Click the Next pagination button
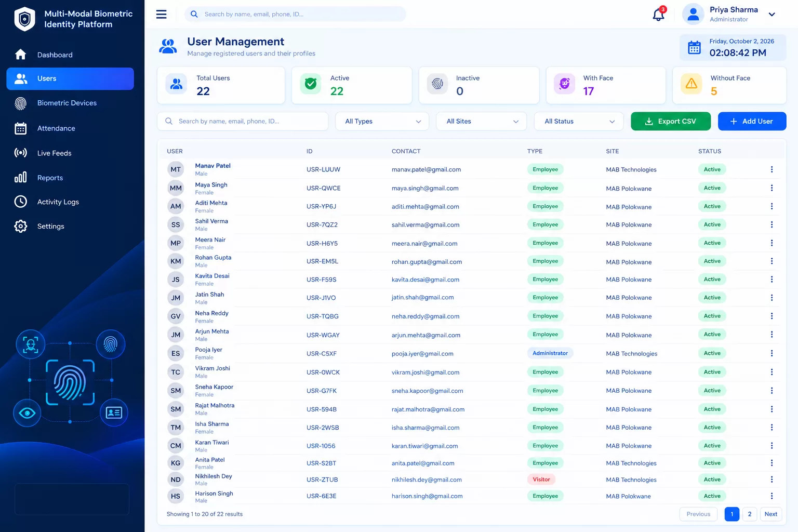Image resolution: width=798 pixels, height=532 pixels. click(771, 514)
